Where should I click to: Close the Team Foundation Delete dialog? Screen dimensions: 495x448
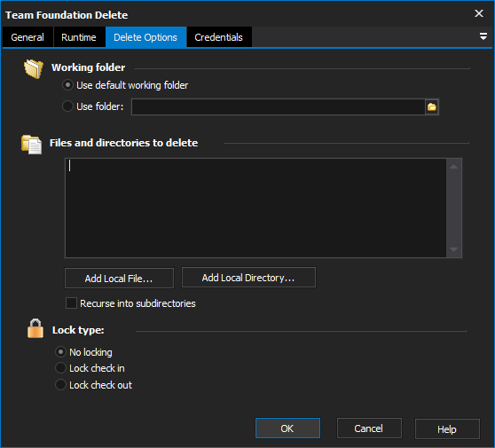(478, 13)
